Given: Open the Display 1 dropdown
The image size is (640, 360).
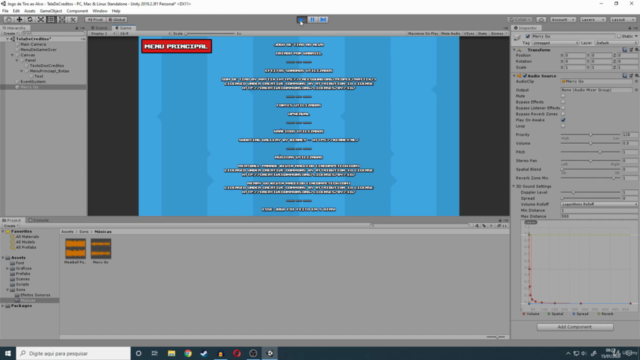Looking at the screenshot, I should (x=102, y=33).
